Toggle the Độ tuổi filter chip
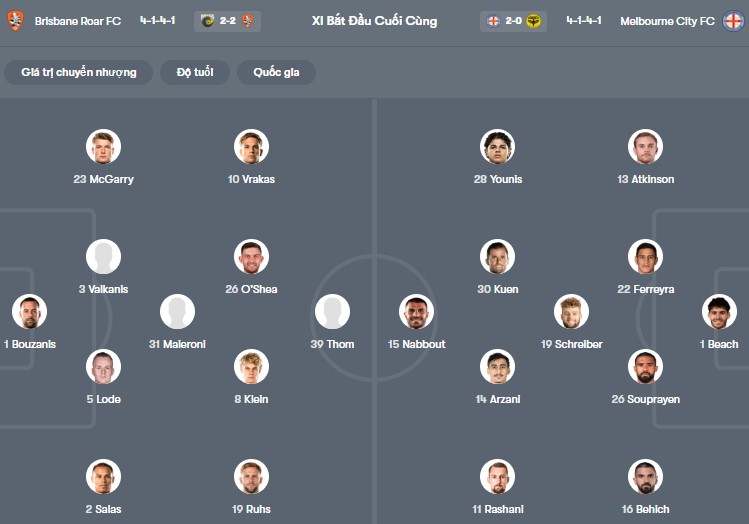The image size is (749, 524). [195, 72]
